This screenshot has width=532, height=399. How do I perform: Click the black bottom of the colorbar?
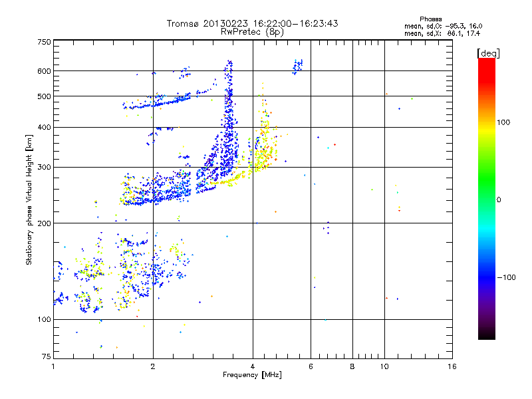(x=487, y=334)
